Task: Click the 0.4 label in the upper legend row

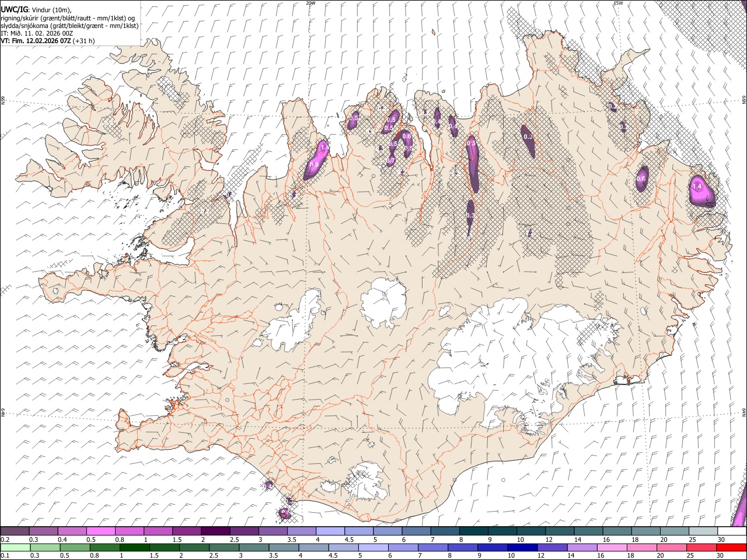Action: 62,540
